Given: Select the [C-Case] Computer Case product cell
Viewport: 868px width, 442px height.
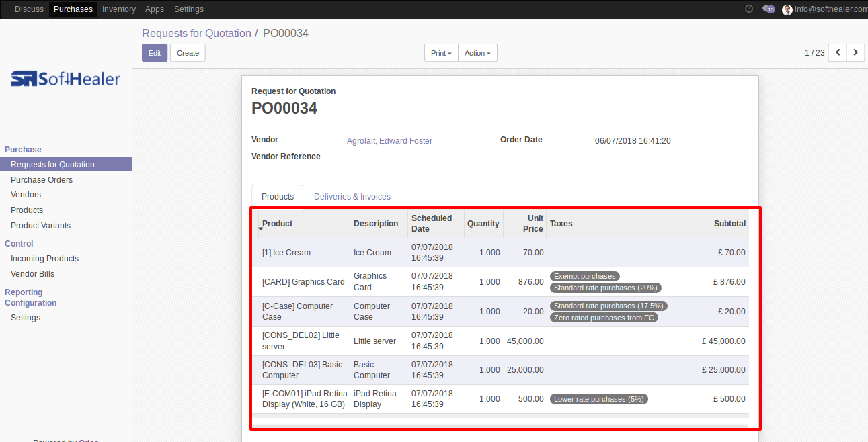Looking at the screenshot, I should coord(303,312).
